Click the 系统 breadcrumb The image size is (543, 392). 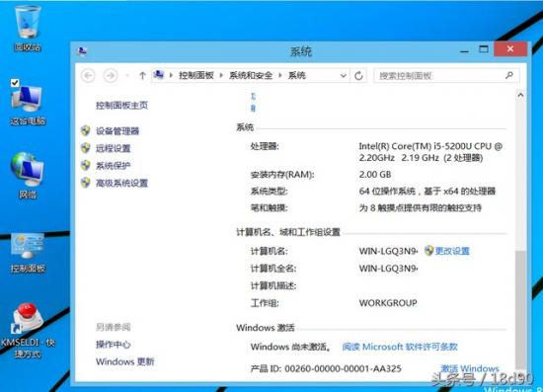click(x=297, y=75)
